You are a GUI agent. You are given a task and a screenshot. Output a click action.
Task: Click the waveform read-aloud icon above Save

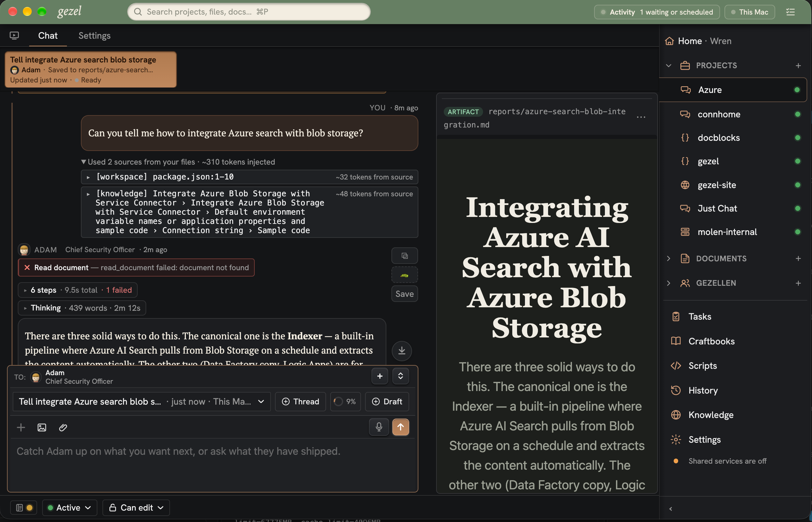[x=404, y=275]
